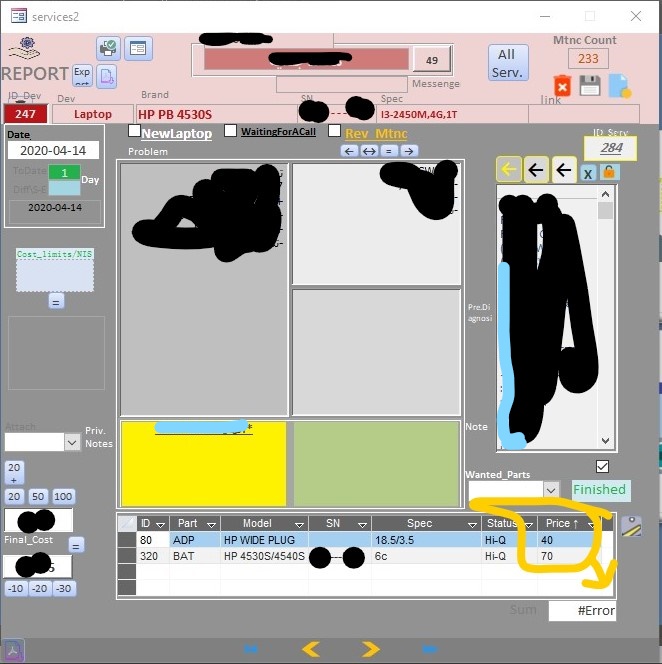
Task: Click the Exp export button
Action: pyautogui.click(x=82, y=76)
